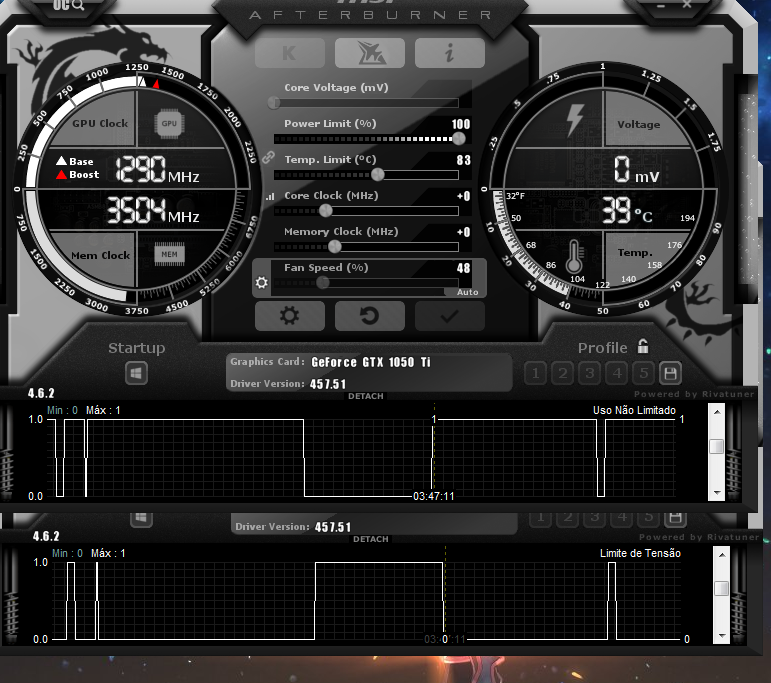This screenshot has width=771, height=683.
Task: Click the lightning bolt voltage icon
Action: click(x=574, y=120)
